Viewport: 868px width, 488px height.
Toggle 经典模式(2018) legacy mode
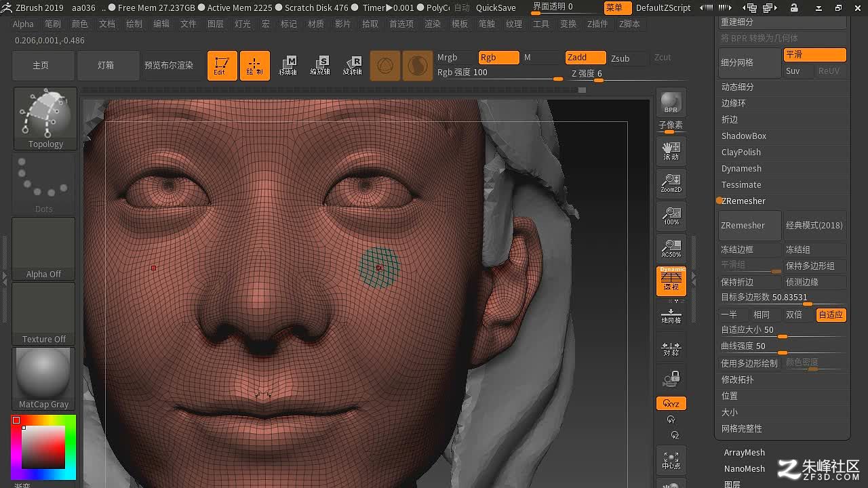[x=814, y=226]
